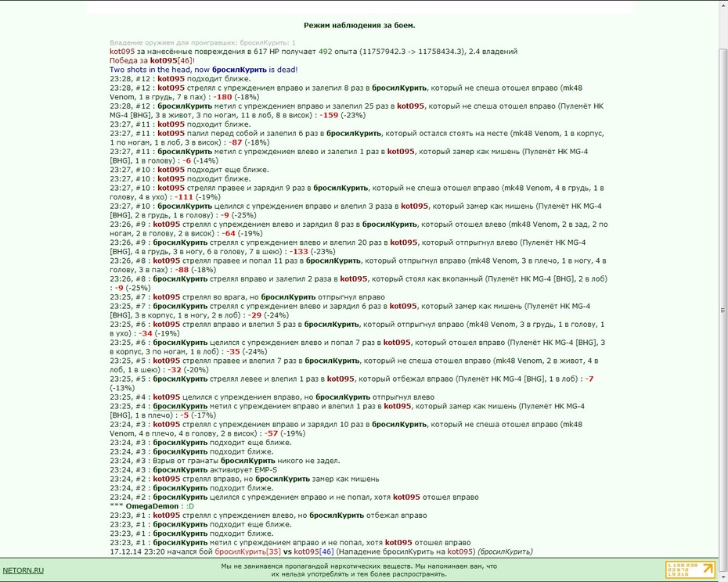
Task: Open kot095 in "#1 : kot095 стрелял с упреждением влево" row
Action: [167, 516]
